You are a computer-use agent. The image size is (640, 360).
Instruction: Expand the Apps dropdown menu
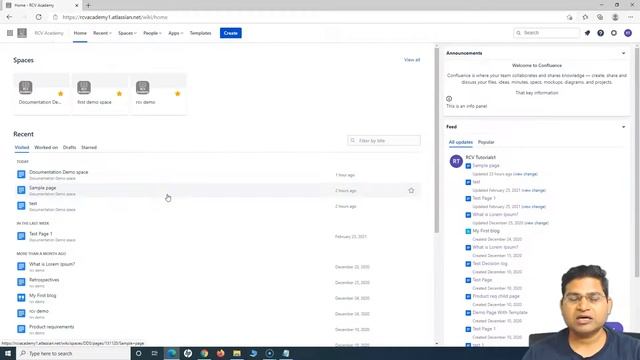176,33
